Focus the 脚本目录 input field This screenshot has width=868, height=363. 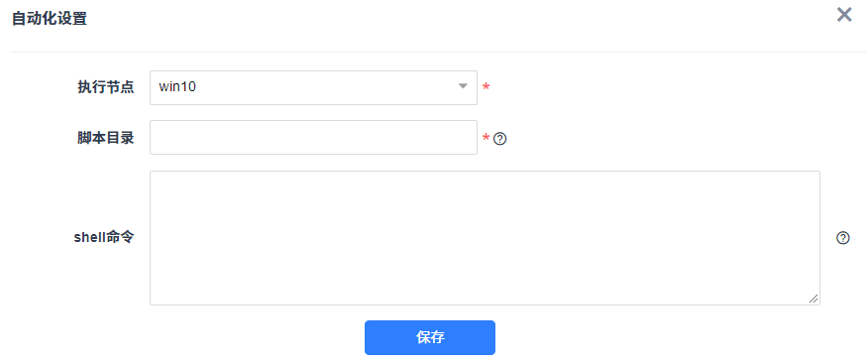tap(313, 138)
